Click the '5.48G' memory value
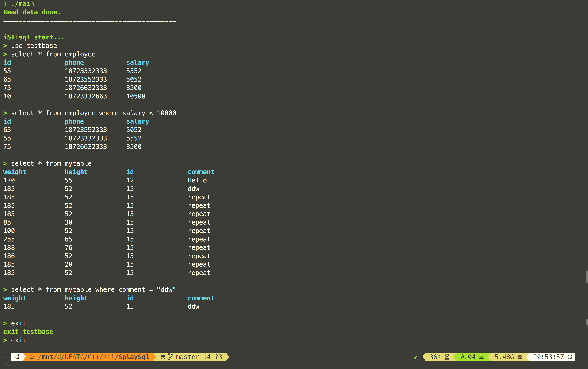588x369 pixels. point(504,357)
